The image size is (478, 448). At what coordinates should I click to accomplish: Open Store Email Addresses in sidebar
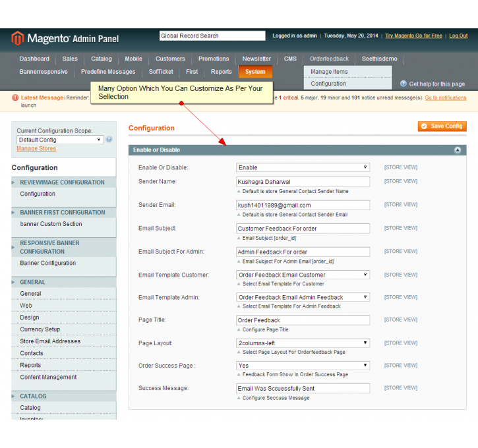tap(50, 341)
